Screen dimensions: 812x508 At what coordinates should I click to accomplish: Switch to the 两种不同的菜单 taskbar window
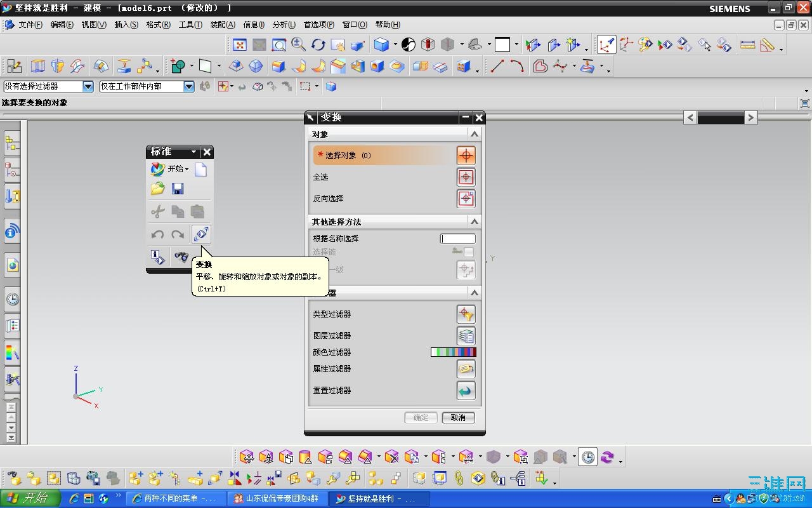(x=176, y=498)
